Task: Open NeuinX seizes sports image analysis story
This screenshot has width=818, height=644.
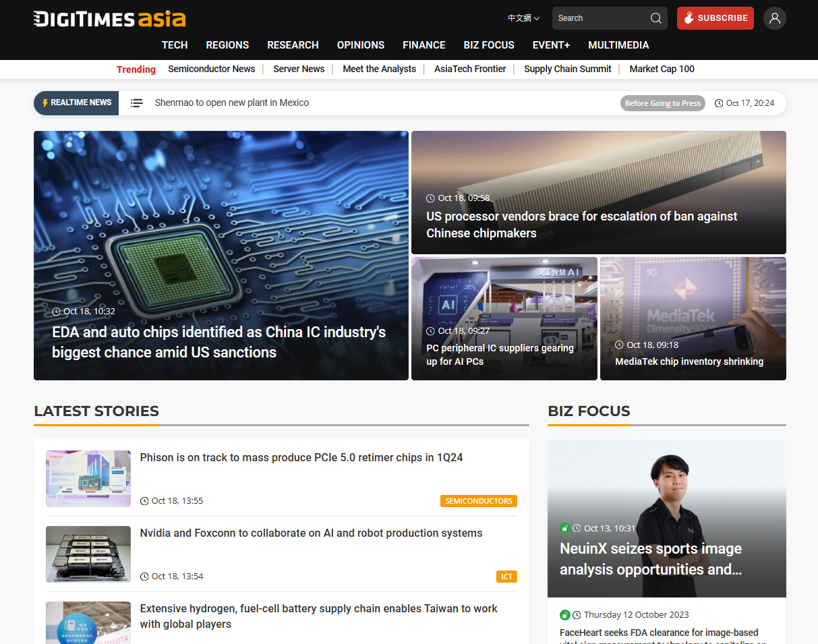Action: tap(651, 559)
